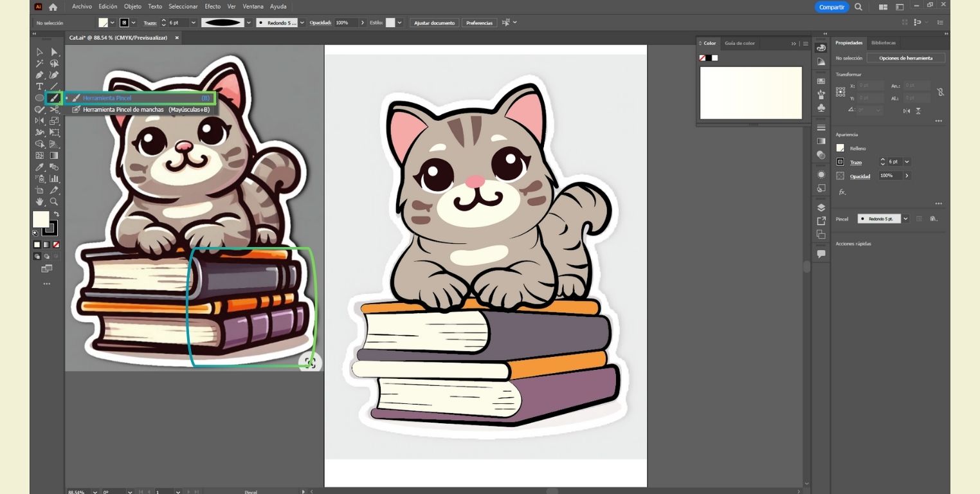Select the Gradient tool in toolbar
The height and width of the screenshot is (494, 980).
tap(54, 156)
